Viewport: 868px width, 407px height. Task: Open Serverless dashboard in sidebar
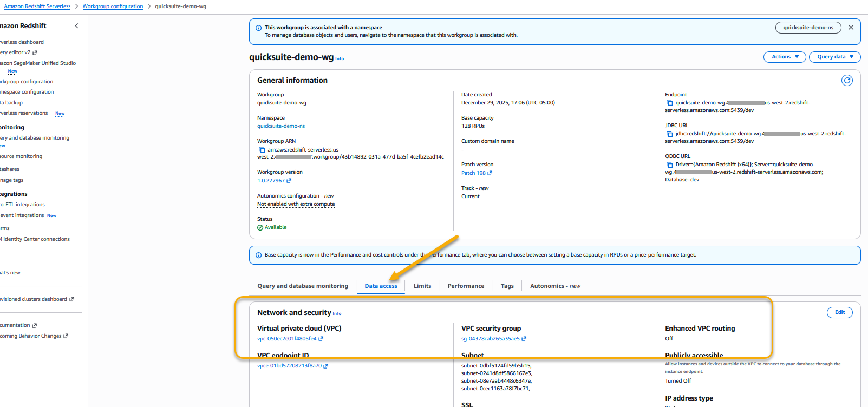pos(22,42)
